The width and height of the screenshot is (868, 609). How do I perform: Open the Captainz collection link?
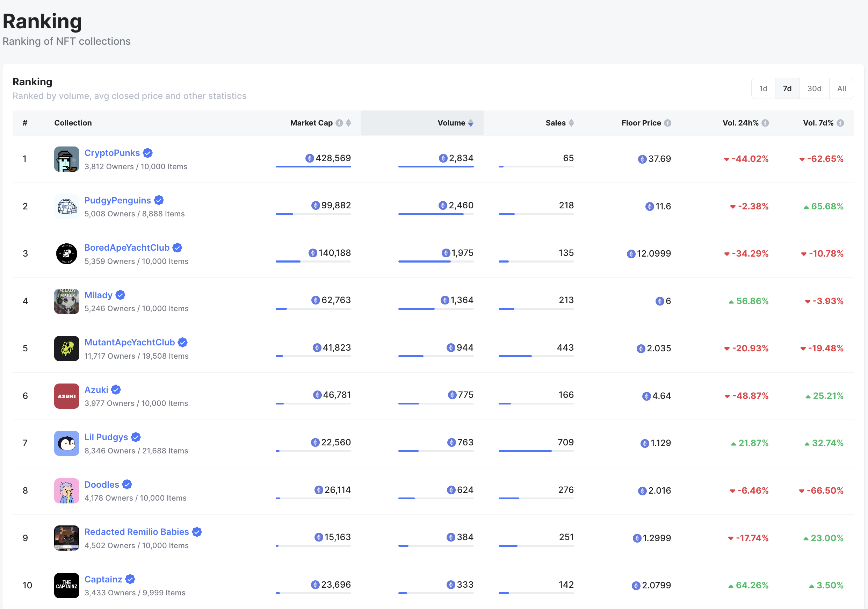coord(103,580)
